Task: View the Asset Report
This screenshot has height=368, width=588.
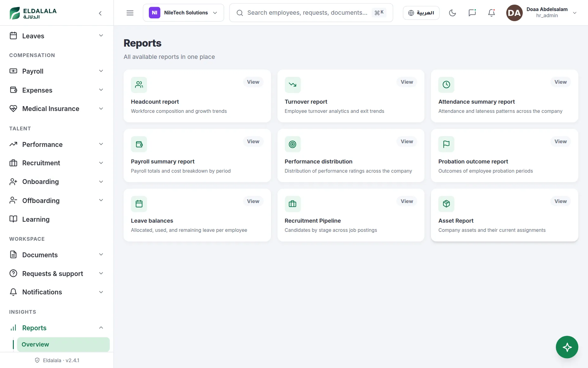Action: tap(560, 201)
